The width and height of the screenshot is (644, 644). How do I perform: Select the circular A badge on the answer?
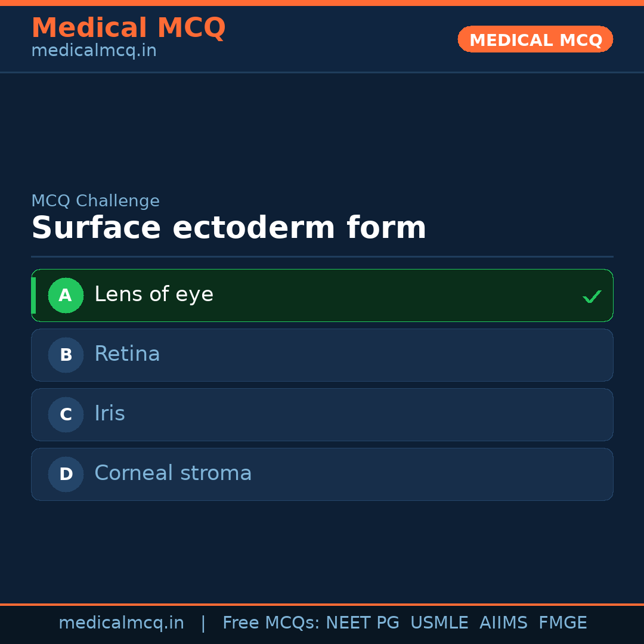click(66, 295)
